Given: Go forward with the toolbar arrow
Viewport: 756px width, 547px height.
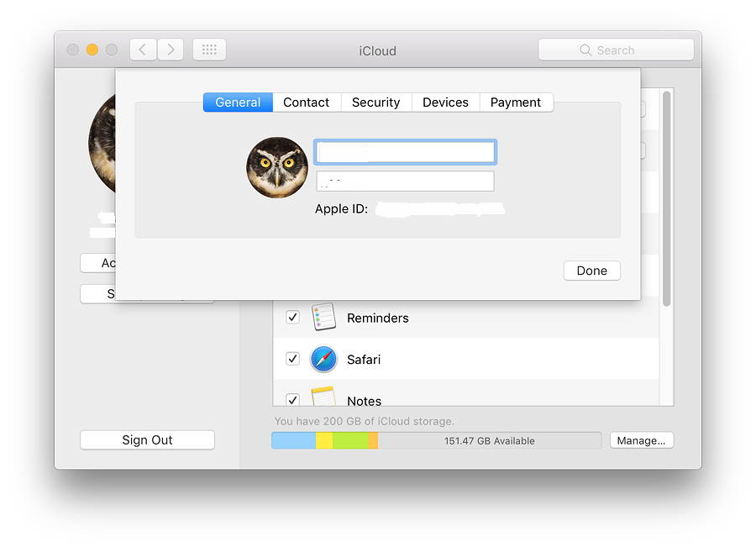Looking at the screenshot, I should (171, 50).
